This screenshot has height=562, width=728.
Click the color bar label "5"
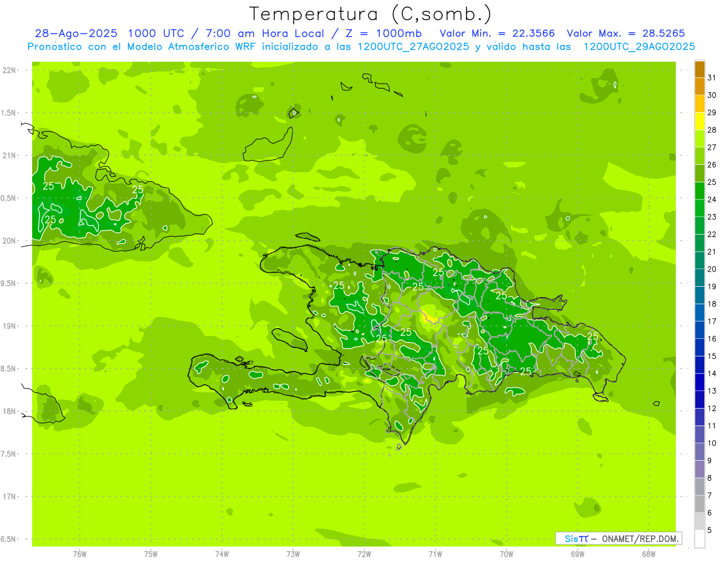710,530
